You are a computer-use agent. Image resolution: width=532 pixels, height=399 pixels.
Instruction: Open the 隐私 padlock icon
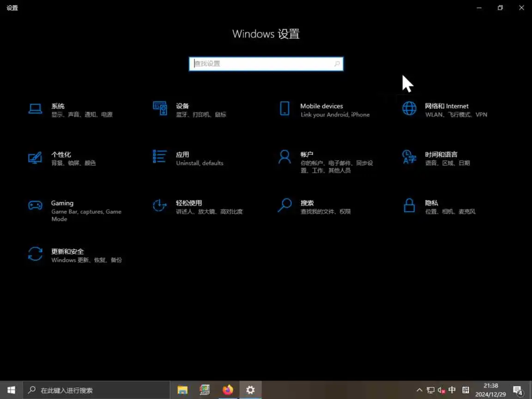409,205
